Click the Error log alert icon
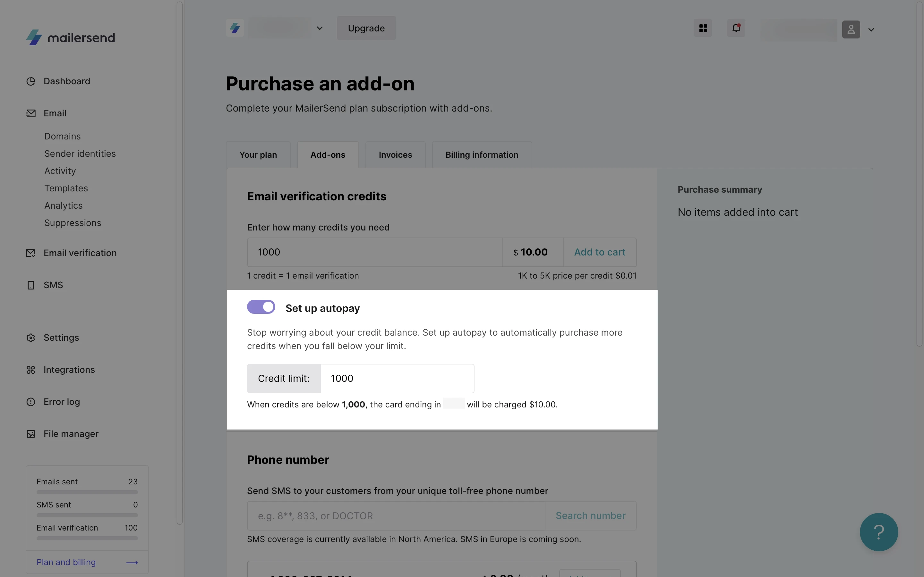Screen dimensions: 924x577 pos(30,402)
